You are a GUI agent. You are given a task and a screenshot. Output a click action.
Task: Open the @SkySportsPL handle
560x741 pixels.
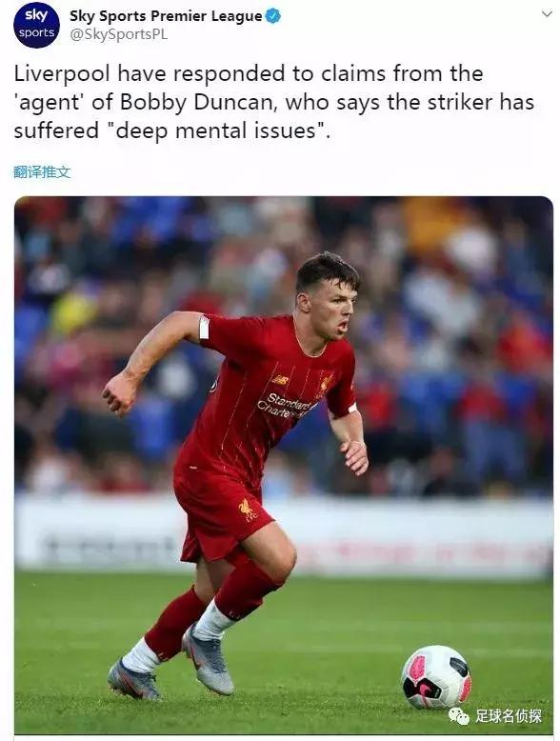[x=119, y=34]
